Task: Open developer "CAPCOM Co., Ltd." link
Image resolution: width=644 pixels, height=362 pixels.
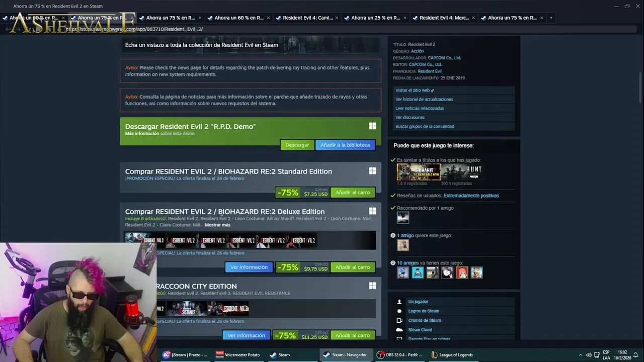Action: tap(444, 58)
